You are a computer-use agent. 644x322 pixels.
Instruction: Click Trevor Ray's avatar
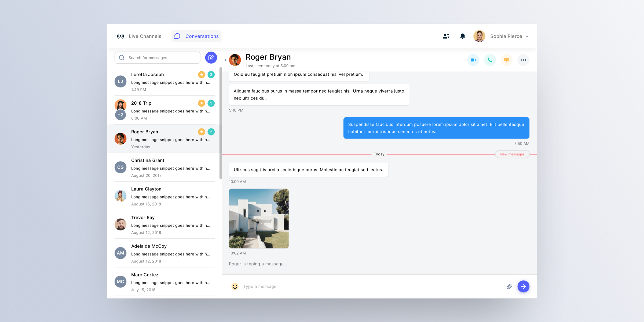click(x=120, y=224)
